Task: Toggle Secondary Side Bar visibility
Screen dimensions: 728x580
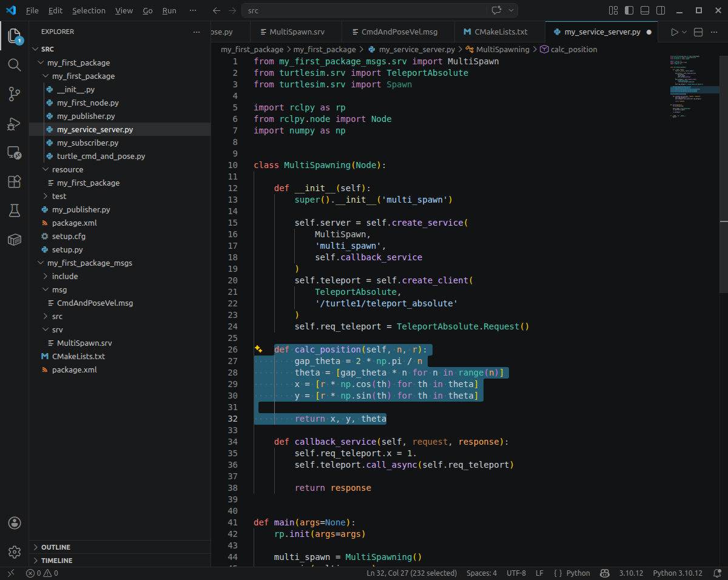Action: [x=661, y=10]
